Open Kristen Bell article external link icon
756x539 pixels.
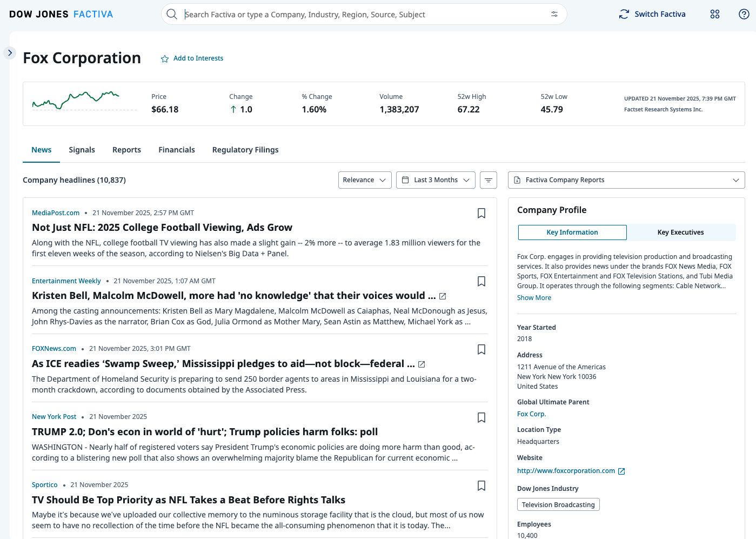point(443,296)
